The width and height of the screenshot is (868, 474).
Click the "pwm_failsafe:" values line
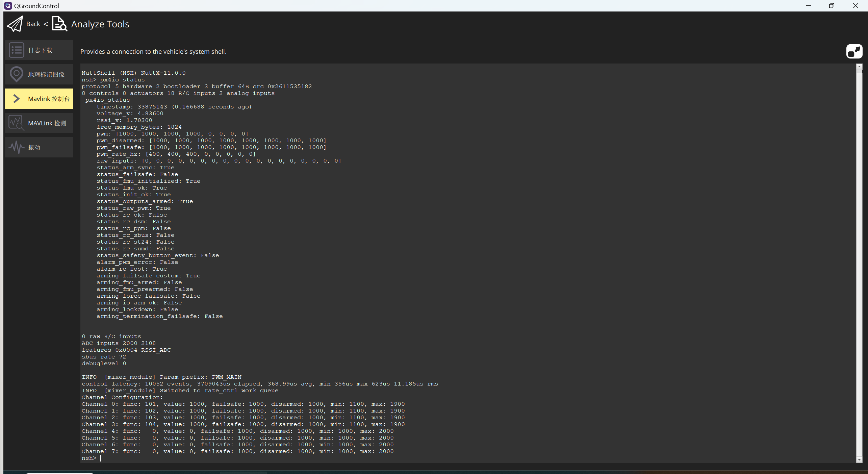(211, 147)
